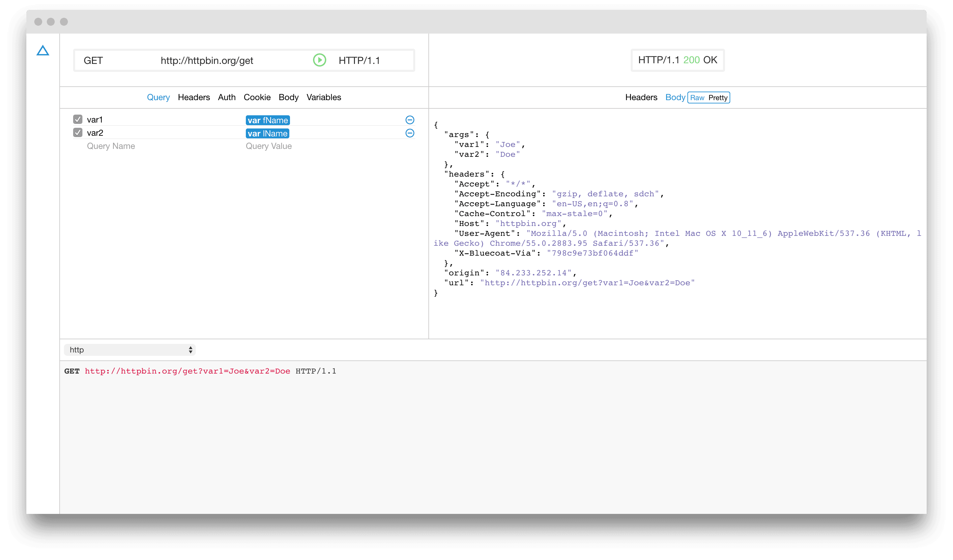
Task: Click the request URL field
Action: (207, 61)
